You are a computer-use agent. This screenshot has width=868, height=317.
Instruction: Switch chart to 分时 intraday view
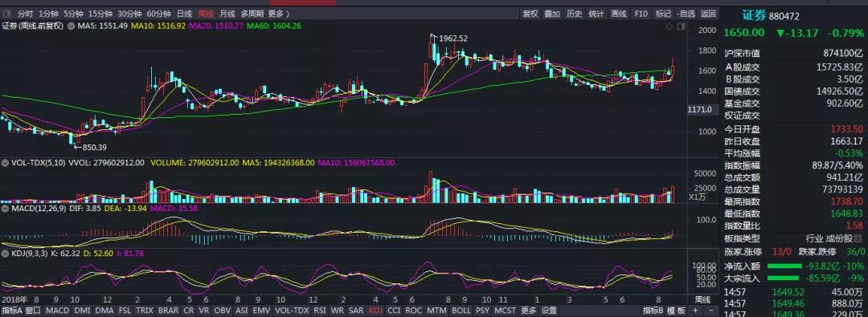pyautogui.click(x=26, y=14)
